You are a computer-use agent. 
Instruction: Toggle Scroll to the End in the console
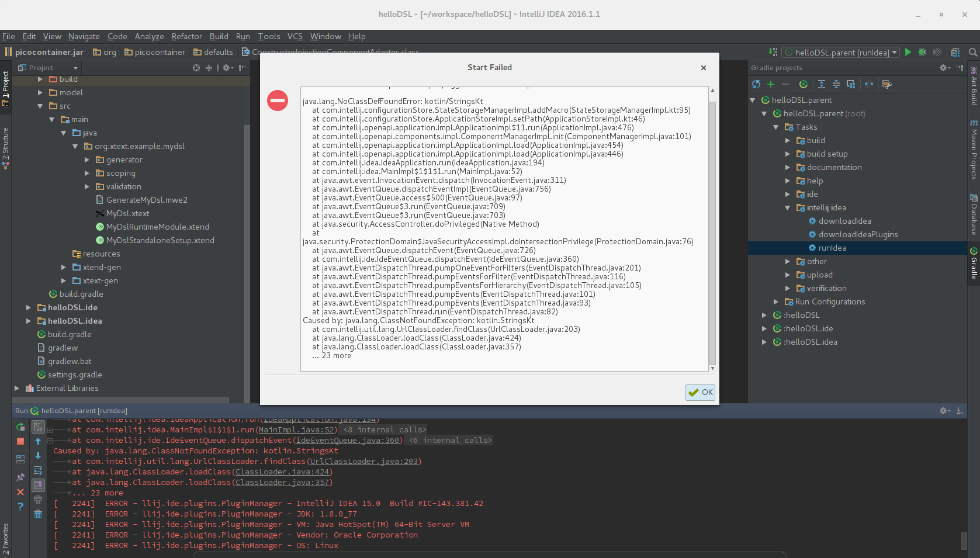[38, 485]
